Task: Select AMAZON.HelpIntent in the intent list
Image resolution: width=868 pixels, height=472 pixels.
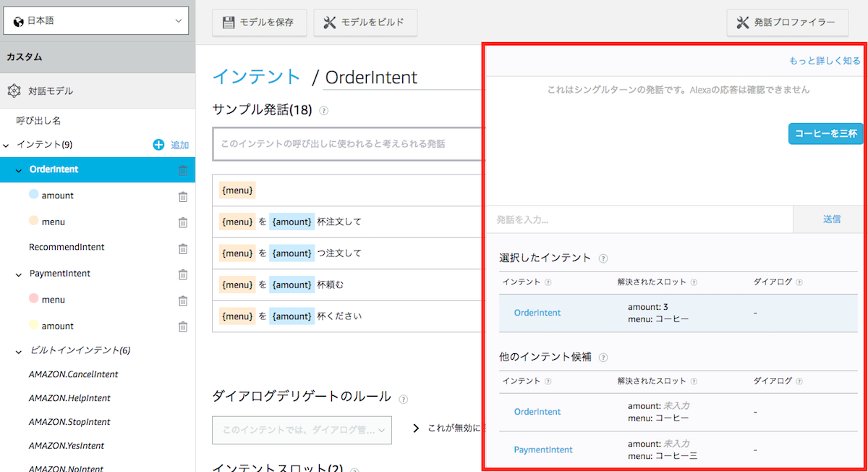Action: coord(69,398)
